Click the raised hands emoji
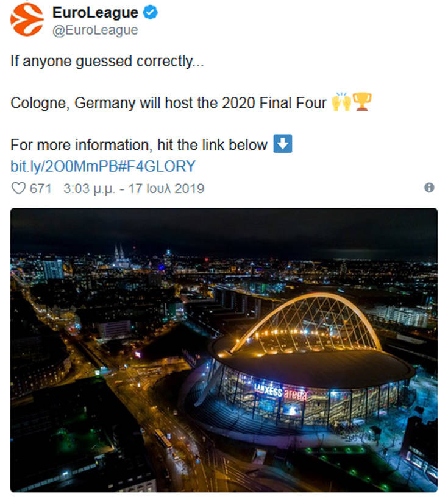 [x=341, y=102]
